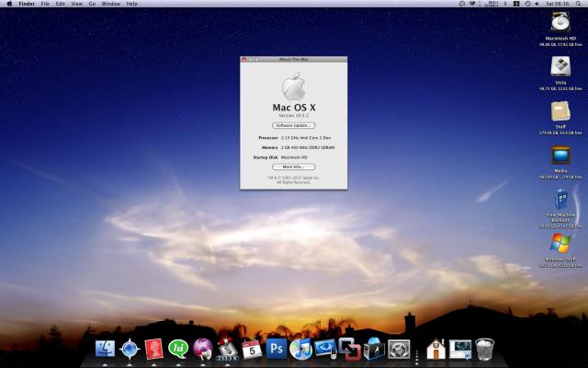Click the About This Mac title bar
The width and height of the screenshot is (588, 368).
tap(294, 59)
